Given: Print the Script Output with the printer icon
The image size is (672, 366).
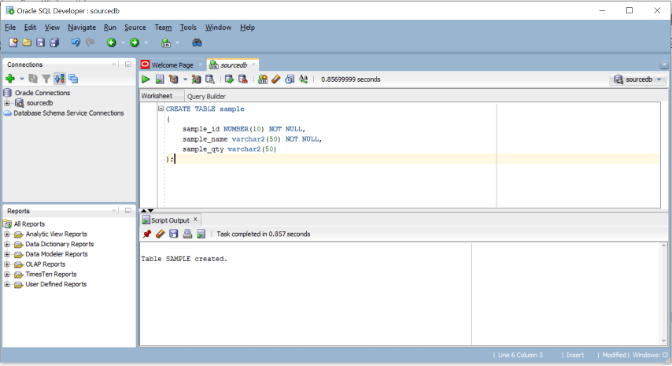Looking at the screenshot, I should 187,234.
